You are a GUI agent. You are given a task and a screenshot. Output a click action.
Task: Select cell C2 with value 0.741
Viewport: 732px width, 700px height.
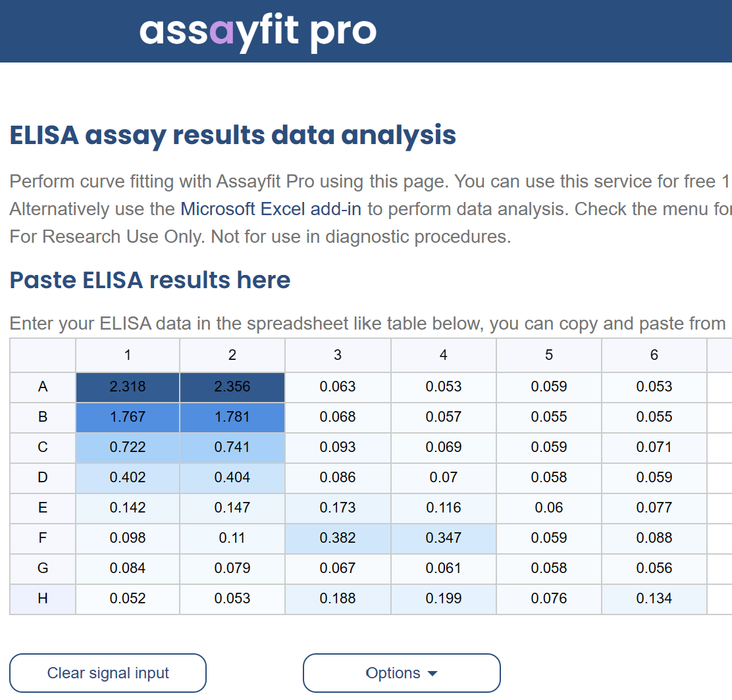[x=232, y=447]
